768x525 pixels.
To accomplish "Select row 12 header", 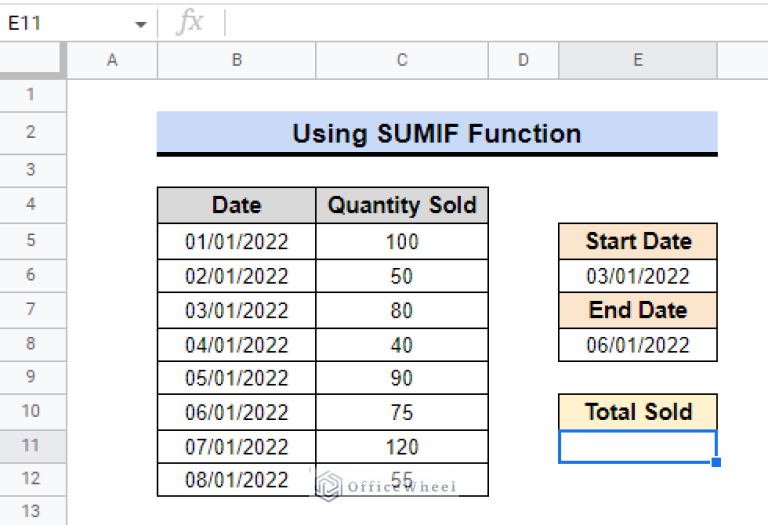I will (x=32, y=479).
